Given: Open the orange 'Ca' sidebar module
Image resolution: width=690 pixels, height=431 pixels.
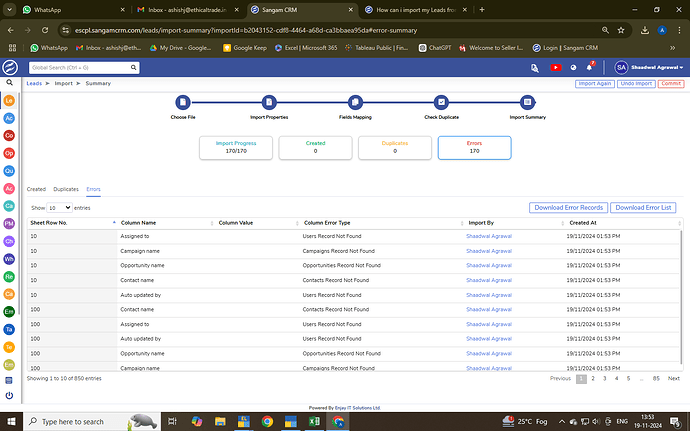Looking at the screenshot, I should 9,294.
